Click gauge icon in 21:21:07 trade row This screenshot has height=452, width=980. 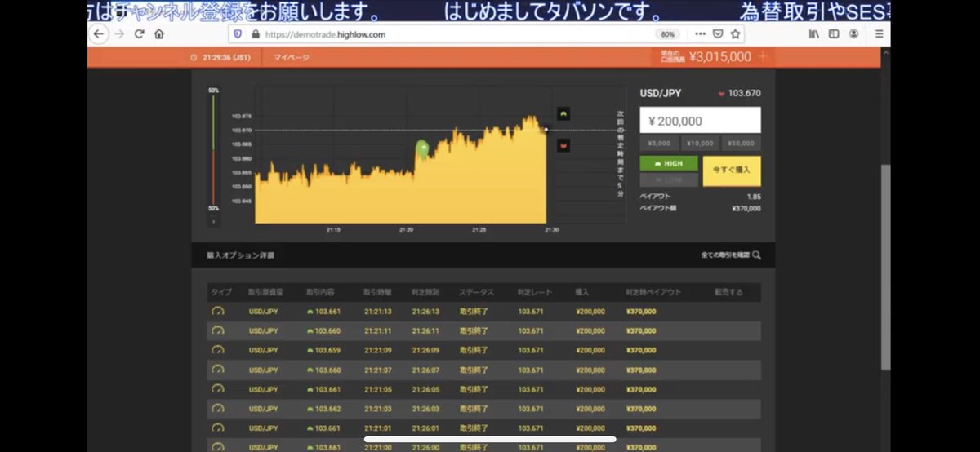(217, 370)
